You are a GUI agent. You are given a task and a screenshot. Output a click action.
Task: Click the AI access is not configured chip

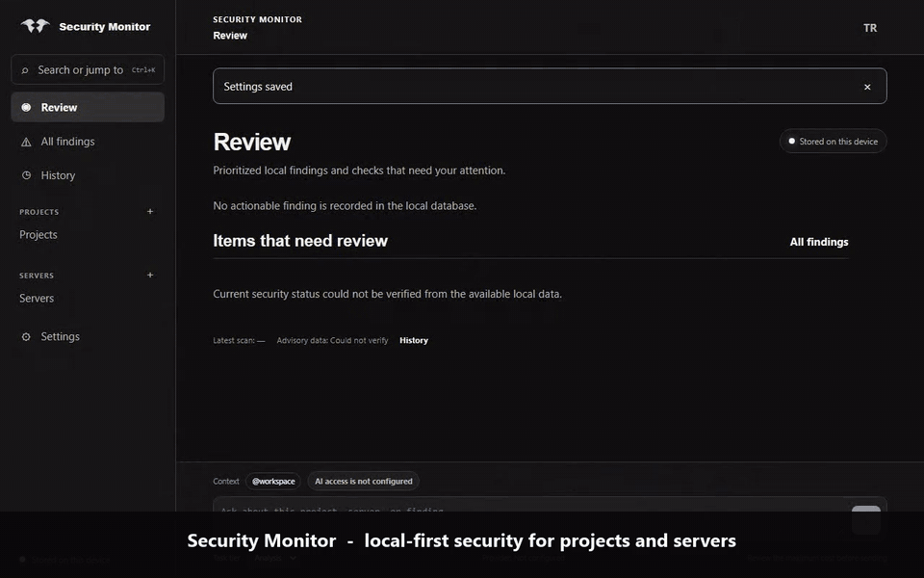click(363, 482)
